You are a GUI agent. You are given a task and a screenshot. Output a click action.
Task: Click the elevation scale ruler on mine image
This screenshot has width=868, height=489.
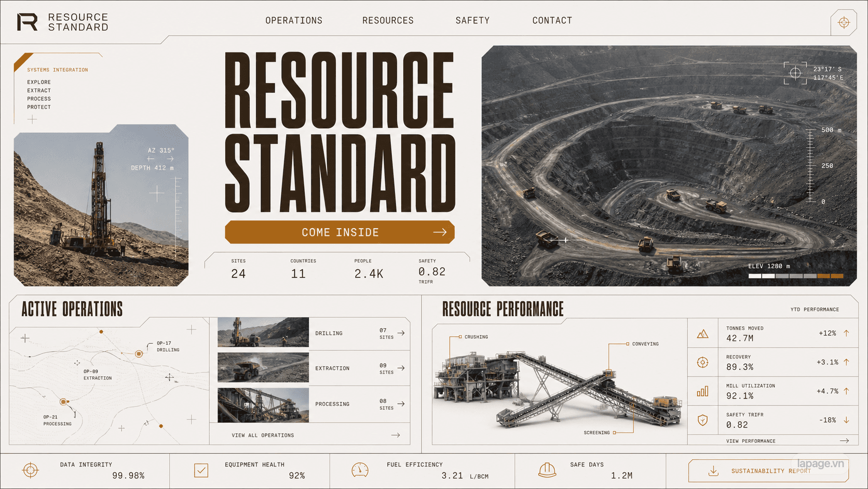pos(810,166)
